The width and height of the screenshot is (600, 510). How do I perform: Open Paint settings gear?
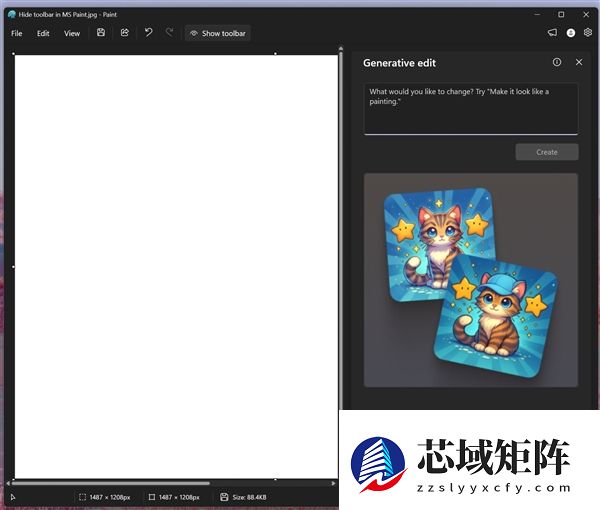588,33
